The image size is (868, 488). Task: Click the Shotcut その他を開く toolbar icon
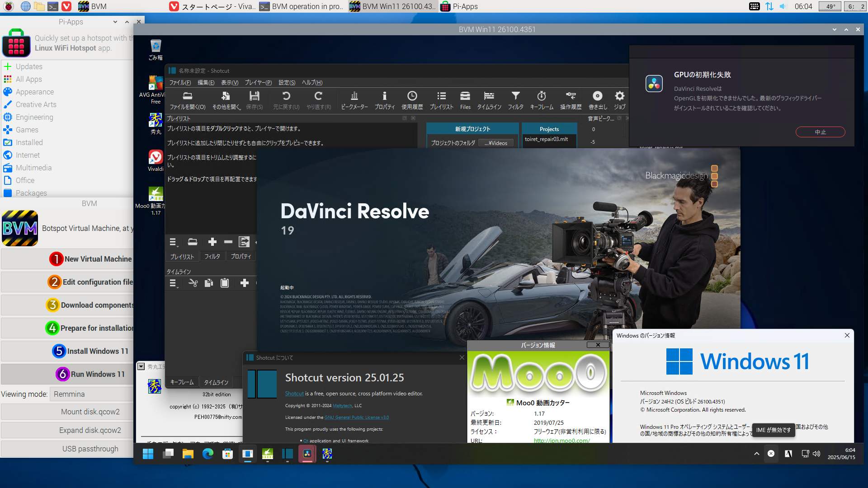point(226,100)
